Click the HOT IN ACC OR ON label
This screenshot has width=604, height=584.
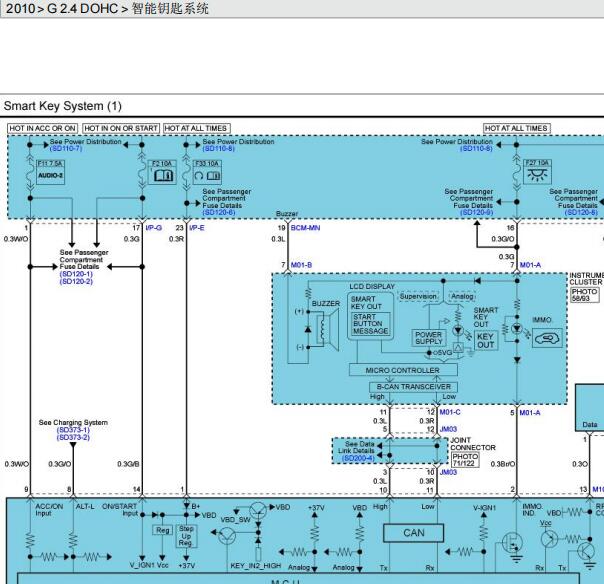pos(42,128)
